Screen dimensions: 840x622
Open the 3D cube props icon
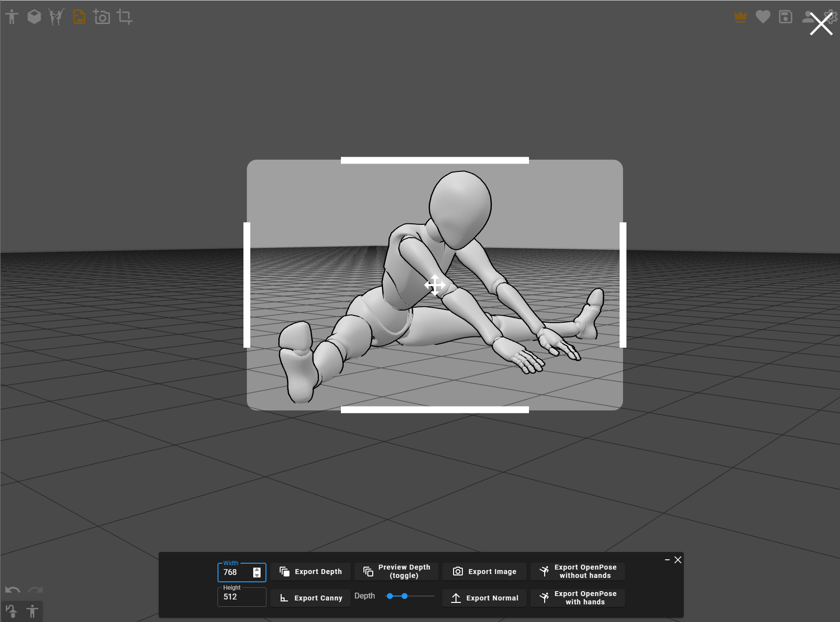tap(34, 17)
